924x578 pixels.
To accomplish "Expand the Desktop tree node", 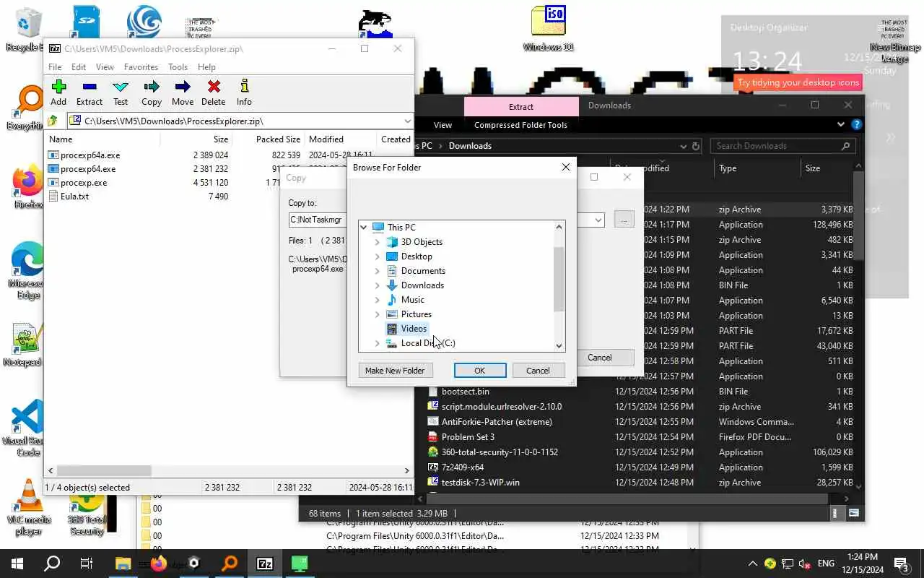I will pos(377,256).
